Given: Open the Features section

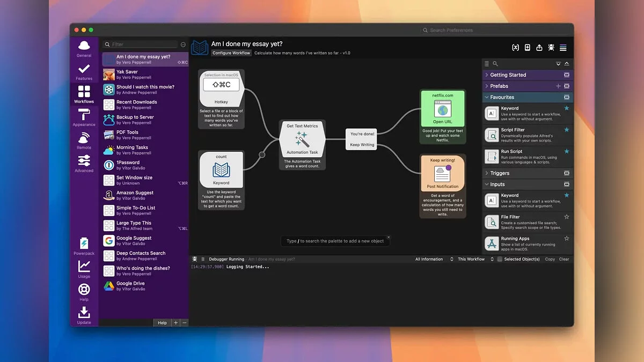Looking at the screenshot, I should (84, 72).
